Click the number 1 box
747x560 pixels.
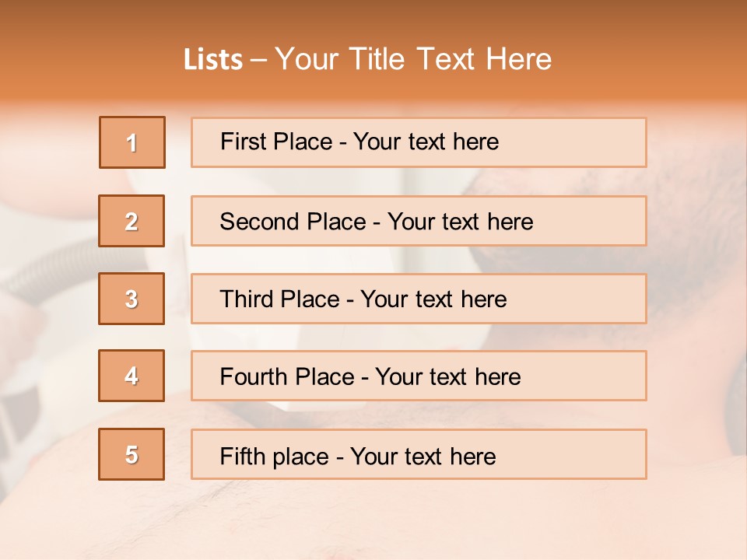pyautogui.click(x=132, y=142)
